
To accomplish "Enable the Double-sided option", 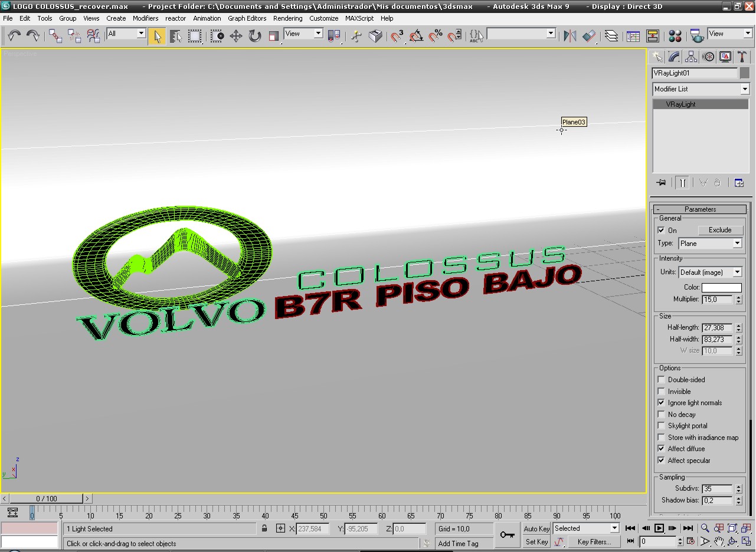I will 661,380.
